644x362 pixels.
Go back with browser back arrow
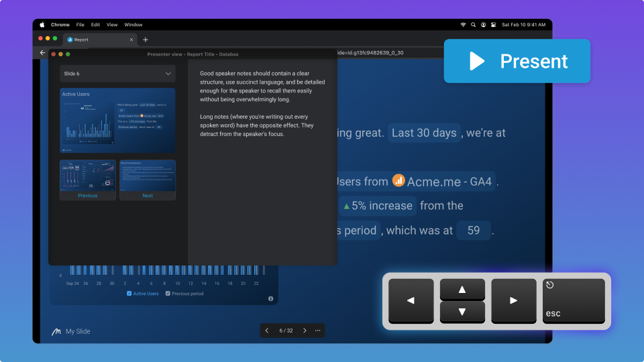[x=42, y=52]
